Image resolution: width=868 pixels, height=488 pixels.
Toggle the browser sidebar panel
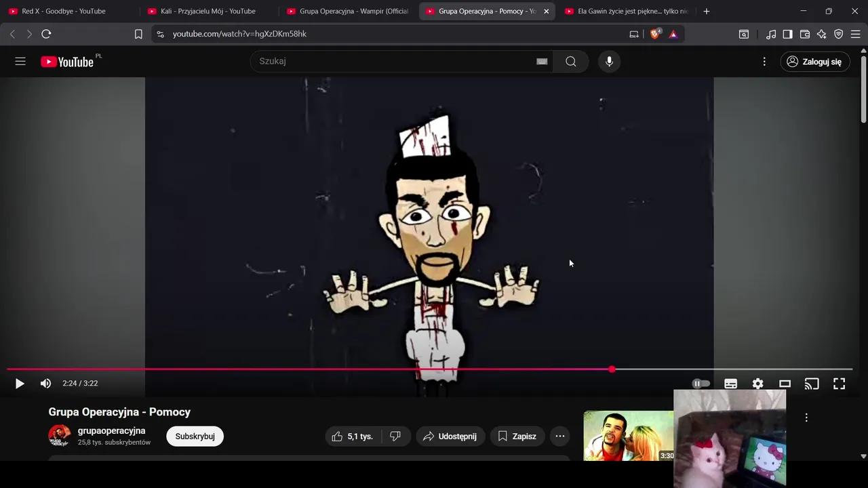[x=788, y=34]
